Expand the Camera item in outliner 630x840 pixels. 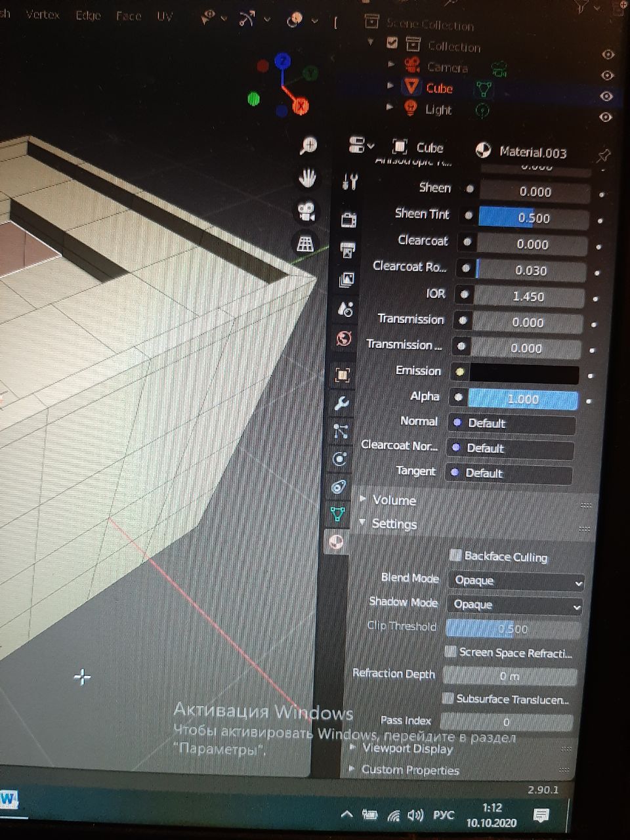(x=392, y=64)
